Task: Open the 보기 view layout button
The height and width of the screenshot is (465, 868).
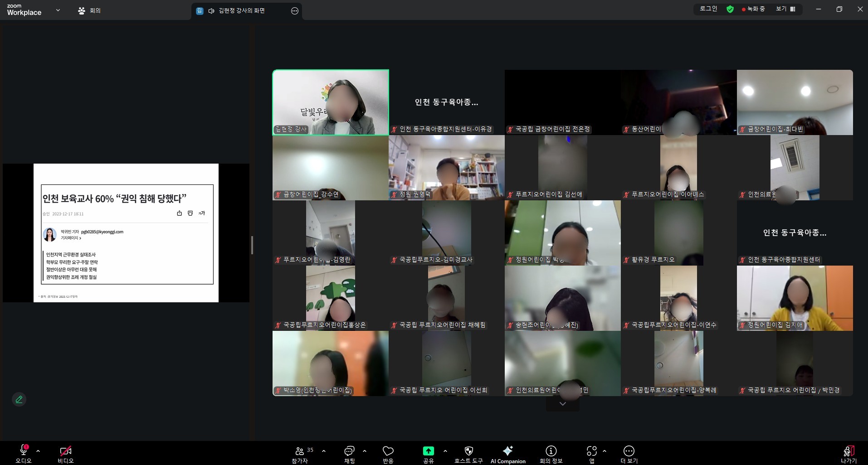Action: click(786, 9)
